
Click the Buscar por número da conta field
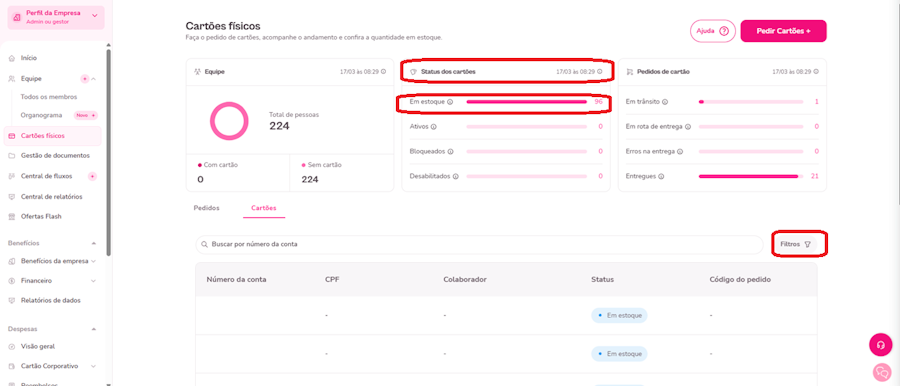pos(479,244)
